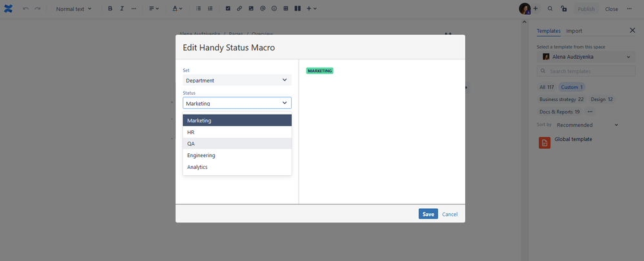This screenshot has width=644, height=261.
Task: Click the layouts column icon
Action: pyautogui.click(x=297, y=8)
